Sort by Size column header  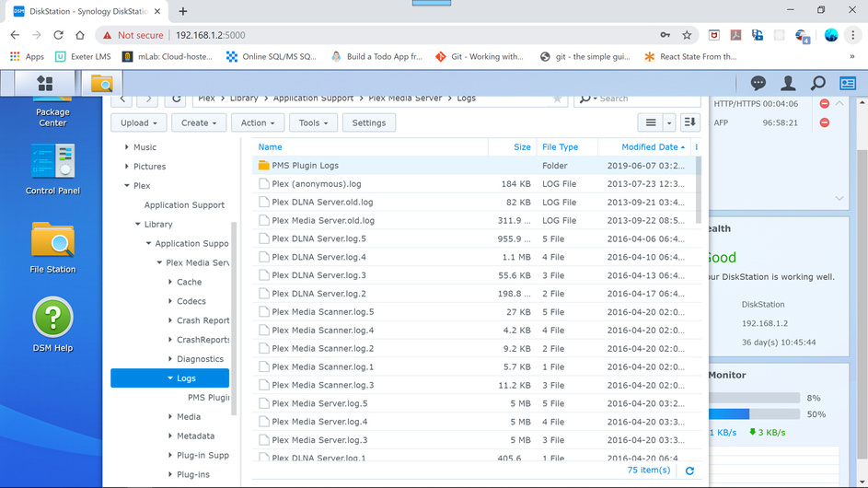[512, 146]
